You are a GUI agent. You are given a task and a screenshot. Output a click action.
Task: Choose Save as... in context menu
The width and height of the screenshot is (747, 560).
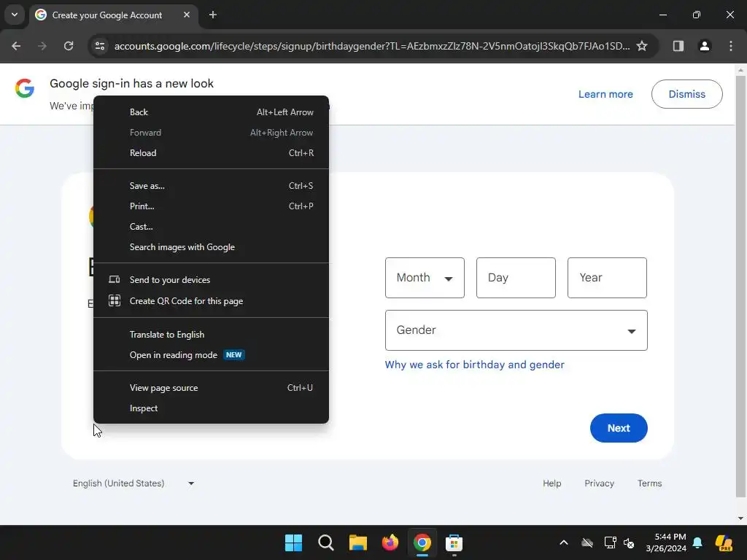pyautogui.click(x=211, y=186)
